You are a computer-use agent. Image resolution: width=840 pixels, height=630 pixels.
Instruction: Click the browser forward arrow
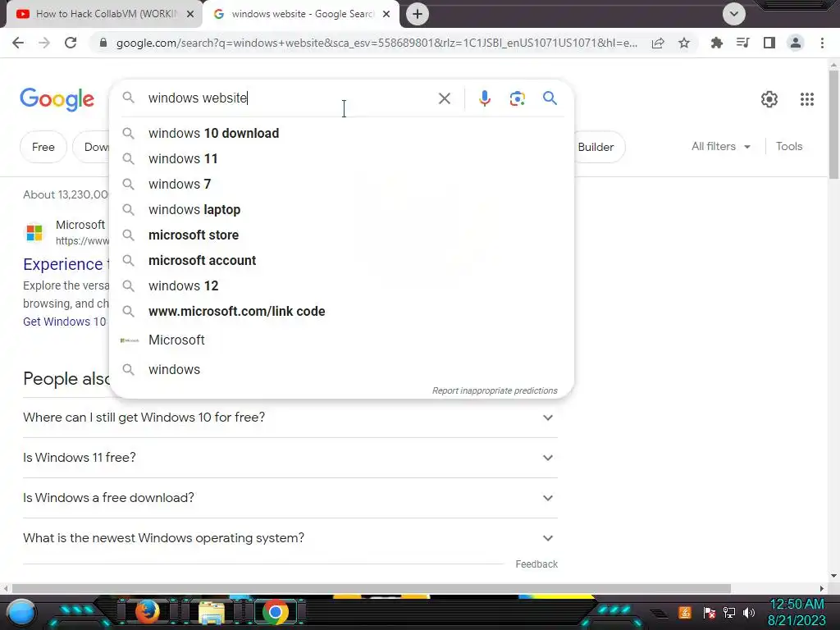[x=44, y=43]
